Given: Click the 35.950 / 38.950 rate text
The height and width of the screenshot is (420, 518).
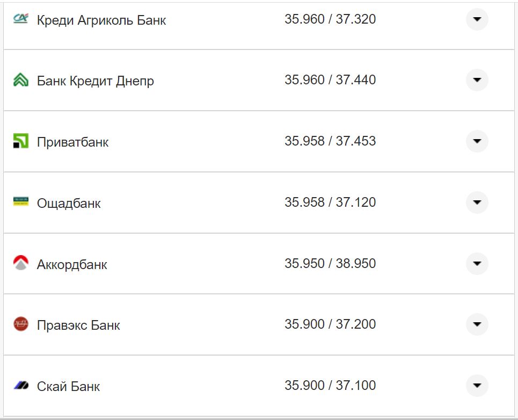Looking at the screenshot, I should pos(331,264).
